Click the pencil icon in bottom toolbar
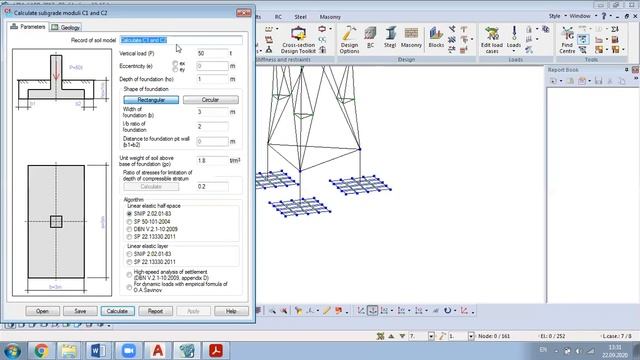Viewport: 640px width, 360px height. click(326, 311)
